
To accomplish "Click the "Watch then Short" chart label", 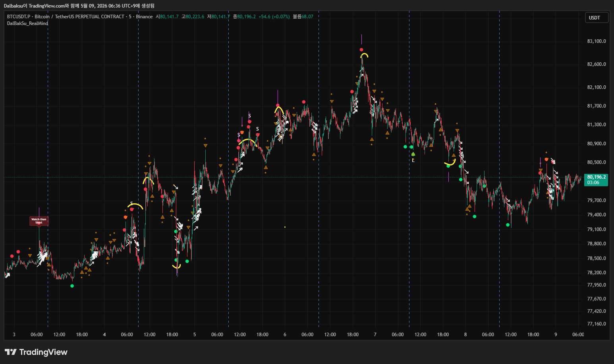I will [x=39, y=221].
